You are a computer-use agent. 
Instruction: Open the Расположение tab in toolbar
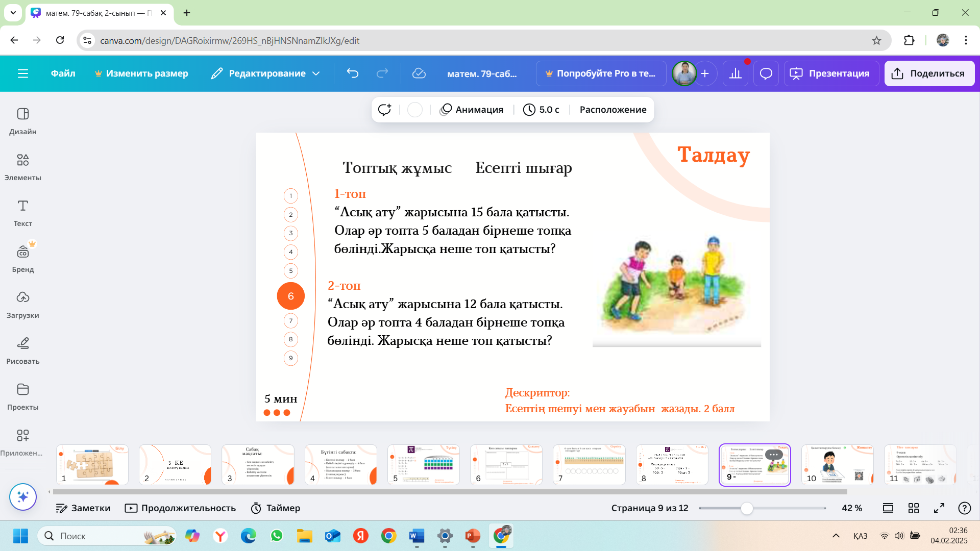click(x=612, y=110)
